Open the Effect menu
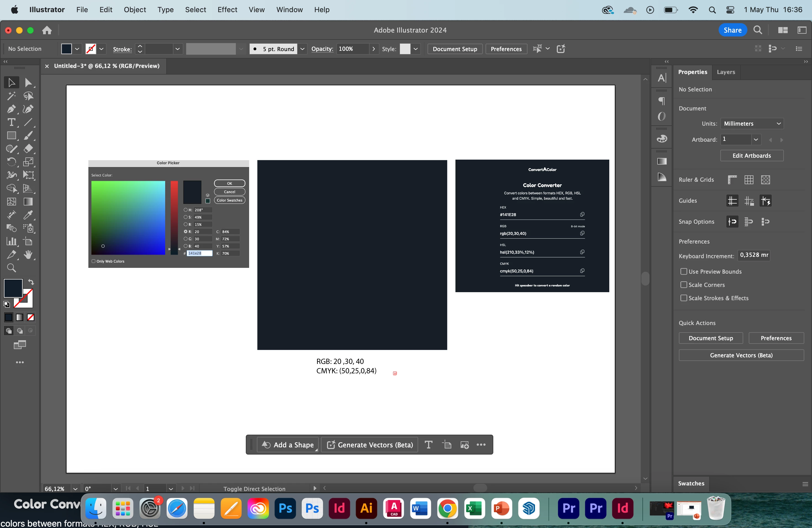The width and height of the screenshot is (812, 528). pos(227,10)
